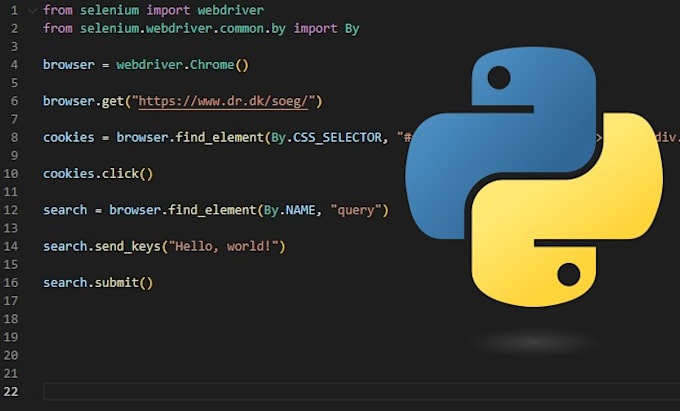Click the "send_keys" method on line 14
This screenshot has width=680, height=411.
coord(128,247)
